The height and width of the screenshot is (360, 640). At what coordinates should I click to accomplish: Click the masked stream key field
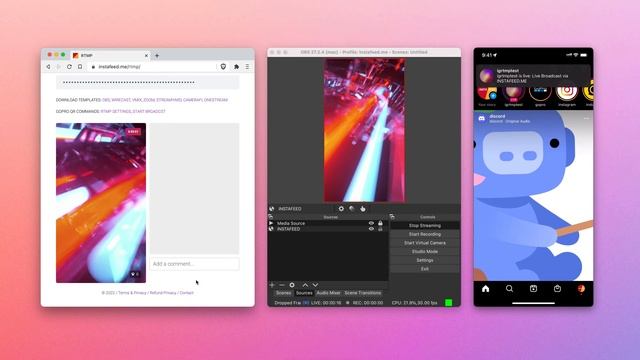[147, 82]
